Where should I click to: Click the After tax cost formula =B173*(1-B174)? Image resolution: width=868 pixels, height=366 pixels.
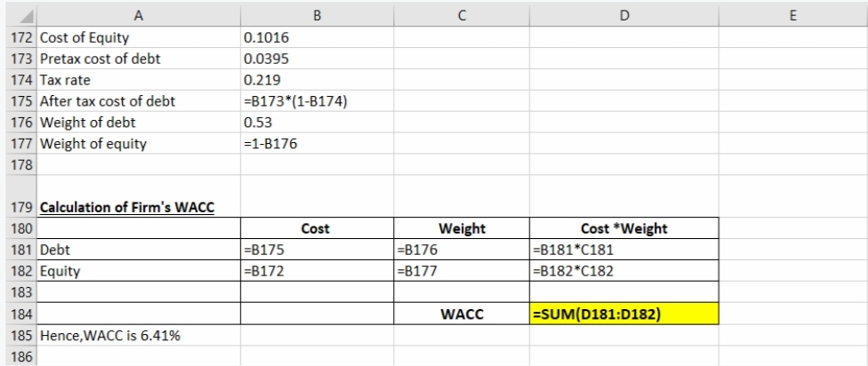316,100
